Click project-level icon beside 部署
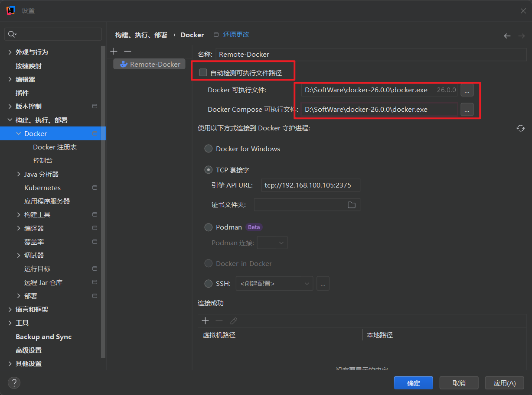This screenshot has height=395, width=532. pos(95,296)
